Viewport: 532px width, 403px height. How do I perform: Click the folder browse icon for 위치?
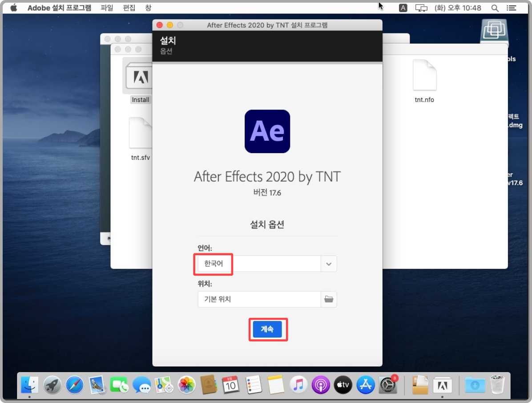[x=328, y=299]
